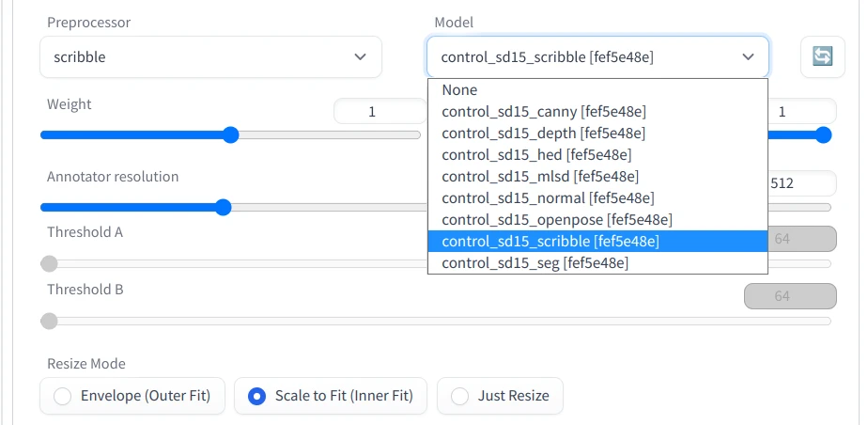
Task: Collapse the Model dropdown via its arrow
Action: point(748,56)
